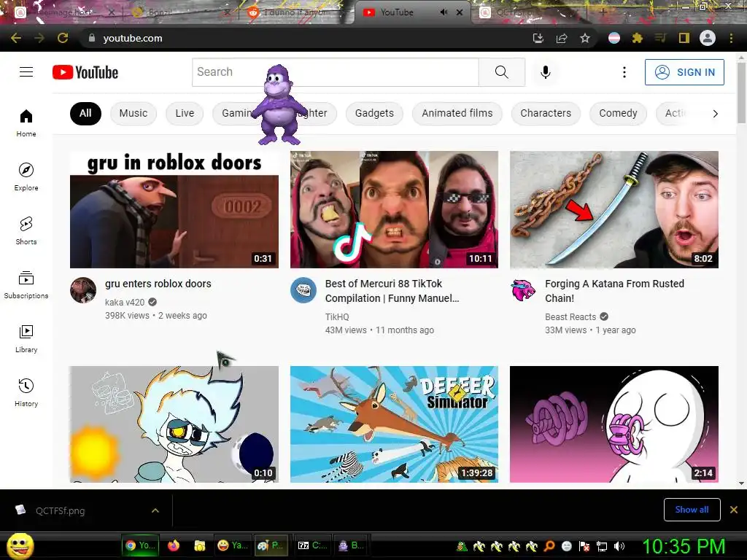Click the kaka v420 channel avatar
The image size is (747, 560).
tap(83, 290)
